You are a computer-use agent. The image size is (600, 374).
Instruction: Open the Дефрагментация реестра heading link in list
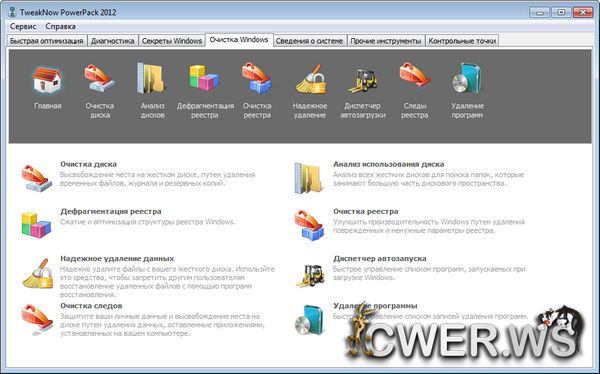[x=111, y=211]
